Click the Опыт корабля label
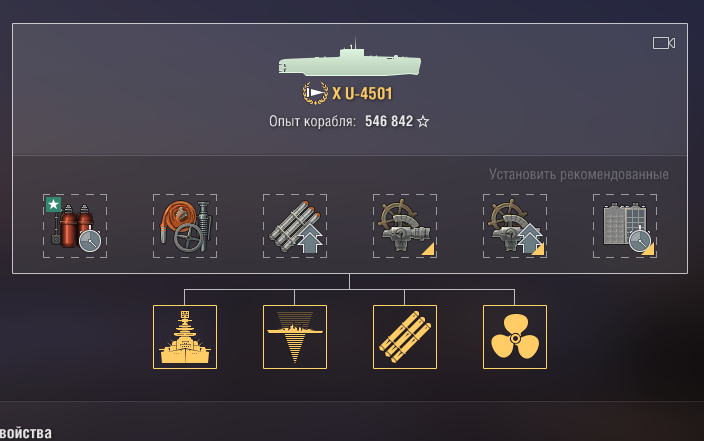Viewport: 704px width, 441px height. (312, 121)
